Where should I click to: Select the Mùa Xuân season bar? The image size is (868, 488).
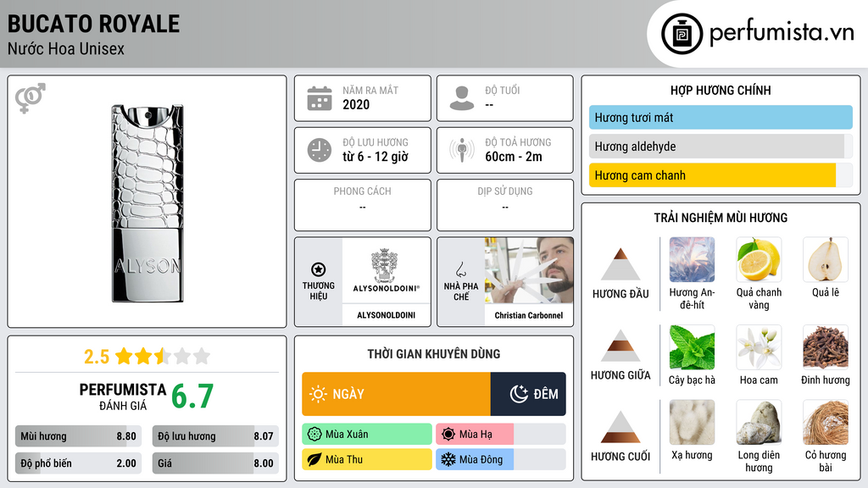367,435
